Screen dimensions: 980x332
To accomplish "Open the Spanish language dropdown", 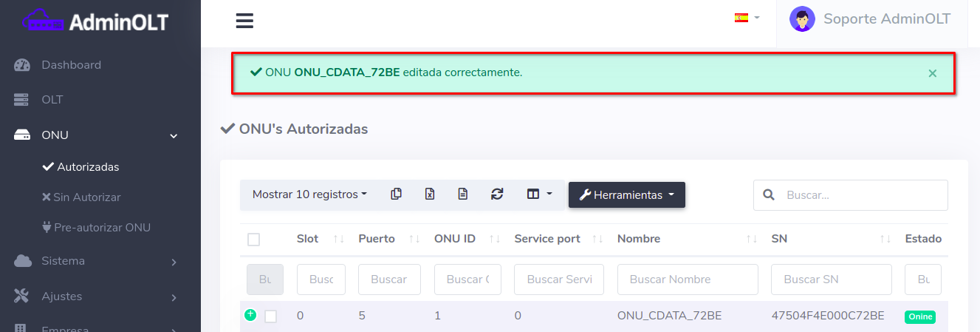I will tap(747, 18).
